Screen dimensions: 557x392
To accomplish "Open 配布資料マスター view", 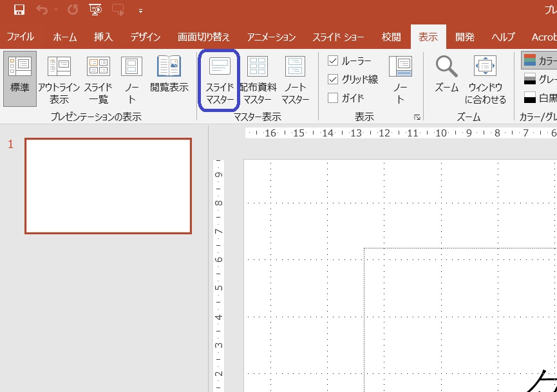I will (258, 80).
